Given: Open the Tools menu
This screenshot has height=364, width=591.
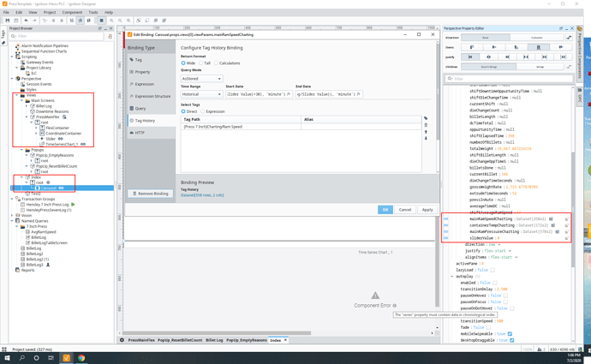Looking at the screenshot, I should (x=93, y=13).
